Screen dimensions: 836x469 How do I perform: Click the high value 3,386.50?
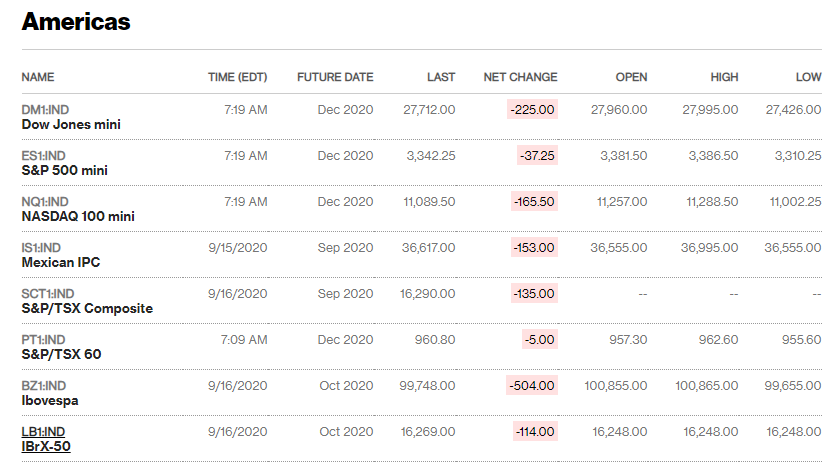click(713, 156)
